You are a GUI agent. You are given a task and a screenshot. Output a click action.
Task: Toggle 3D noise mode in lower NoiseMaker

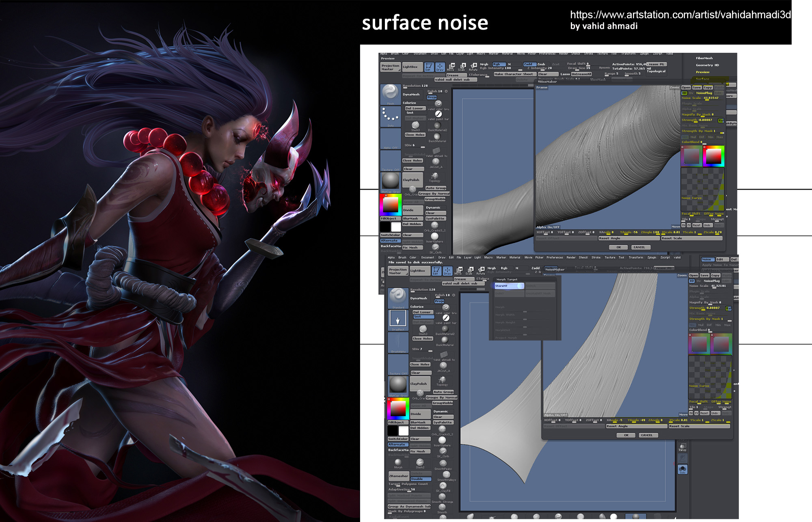692,281
